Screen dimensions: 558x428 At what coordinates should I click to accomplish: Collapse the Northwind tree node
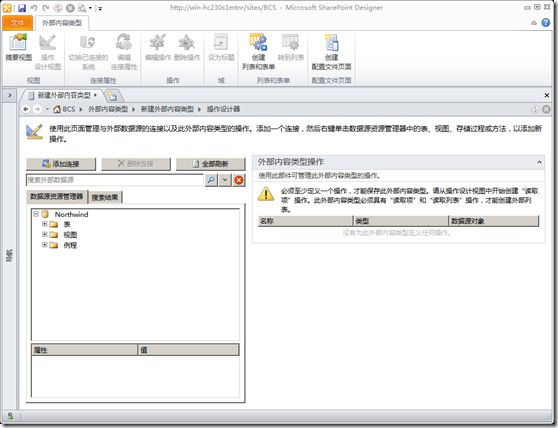coord(36,214)
